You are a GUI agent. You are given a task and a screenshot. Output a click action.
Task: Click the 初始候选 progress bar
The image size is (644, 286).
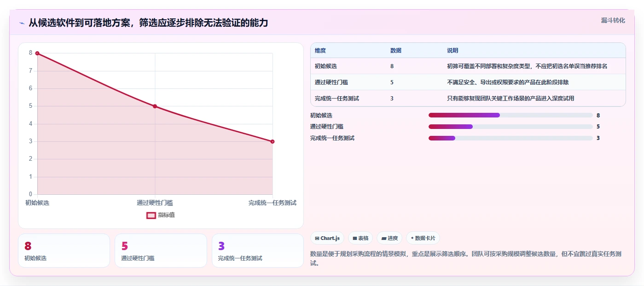point(511,115)
